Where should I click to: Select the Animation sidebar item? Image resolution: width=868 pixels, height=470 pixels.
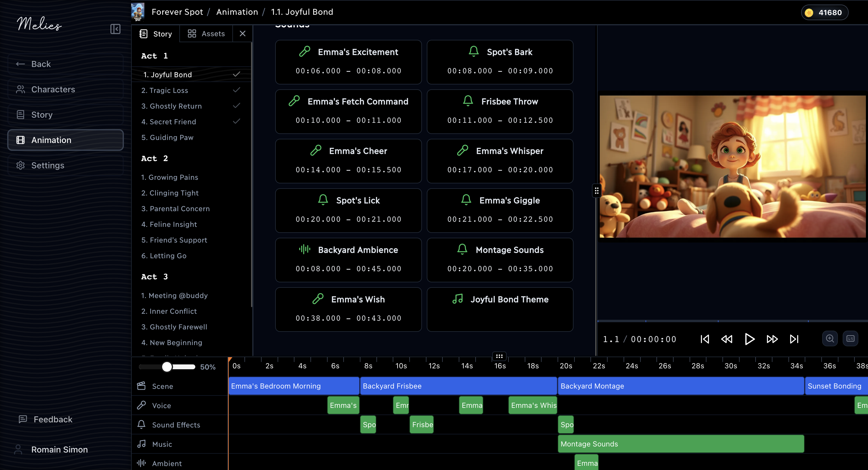click(65, 140)
